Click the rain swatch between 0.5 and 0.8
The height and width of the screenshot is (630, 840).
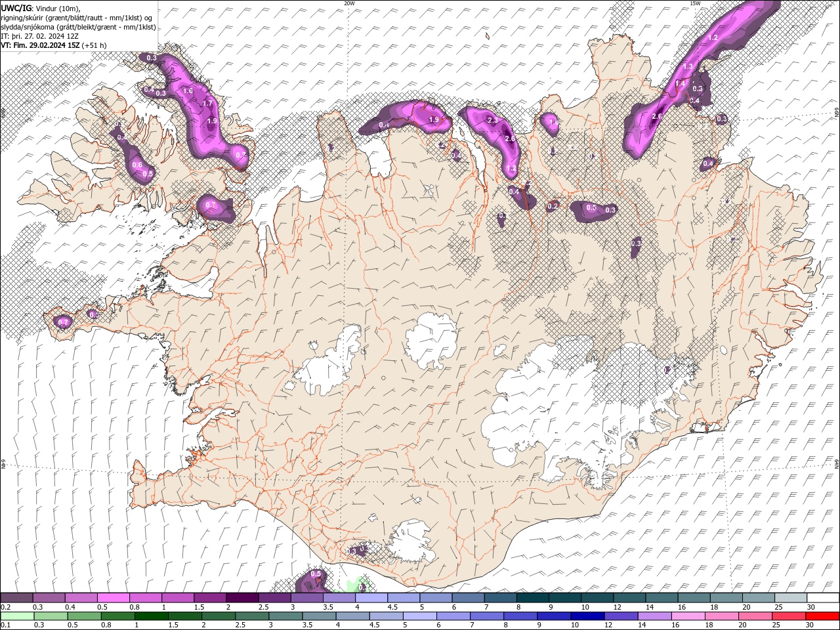(85, 616)
